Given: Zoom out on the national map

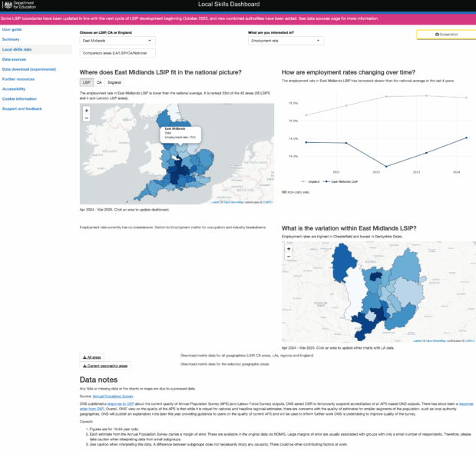Looking at the screenshot, I should pyautogui.click(x=86, y=118).
